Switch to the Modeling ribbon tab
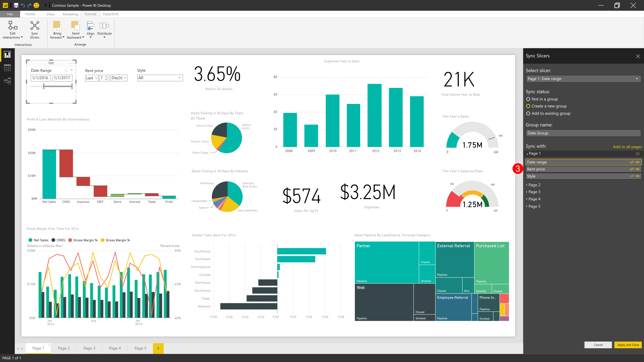644x362 pixels. 70,14
